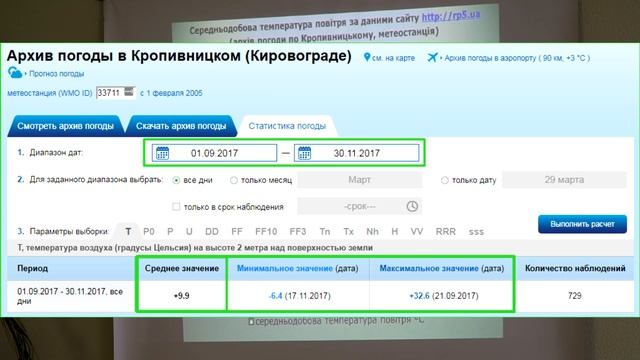
Task: Select parameter FF10
Action: (266, 231)
